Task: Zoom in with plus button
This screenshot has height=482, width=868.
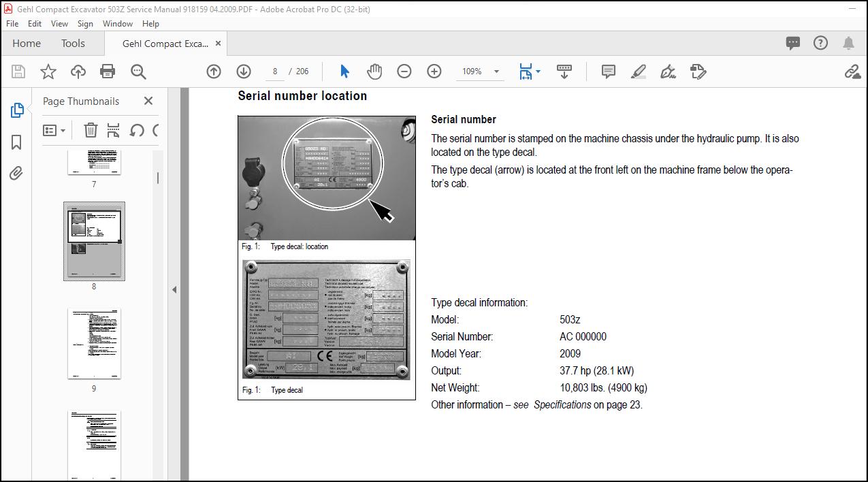Action: click(434, 71)
